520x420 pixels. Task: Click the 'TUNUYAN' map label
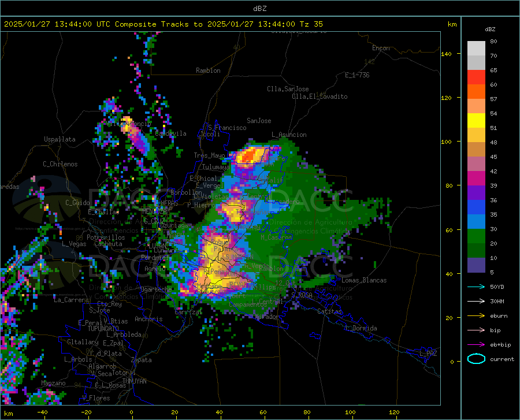134,381
